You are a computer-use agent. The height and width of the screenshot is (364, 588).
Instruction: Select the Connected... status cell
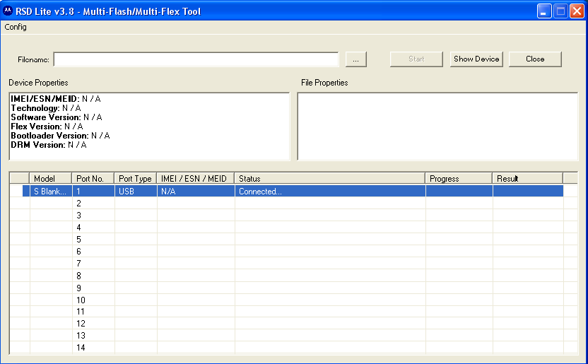click(x=330, y=191)
